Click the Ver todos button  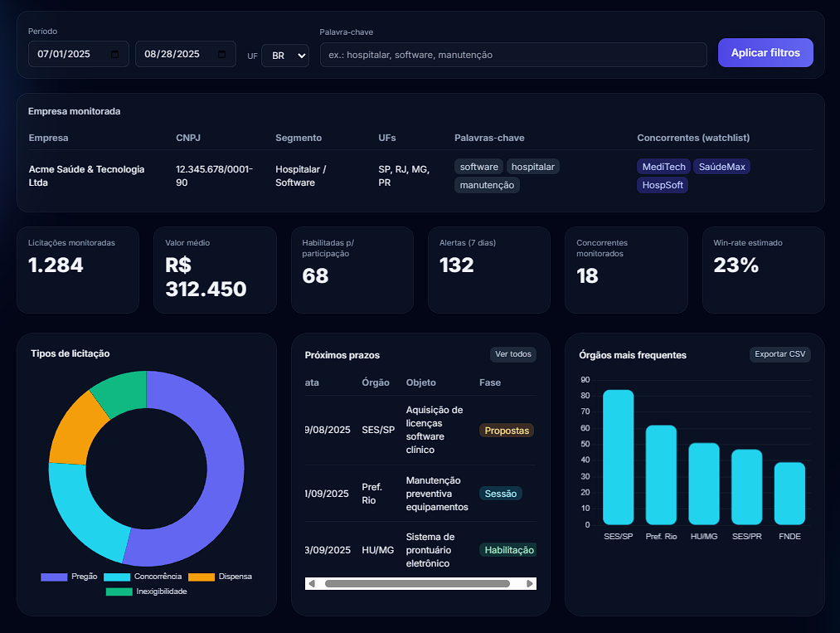click(x=512, y=354)
